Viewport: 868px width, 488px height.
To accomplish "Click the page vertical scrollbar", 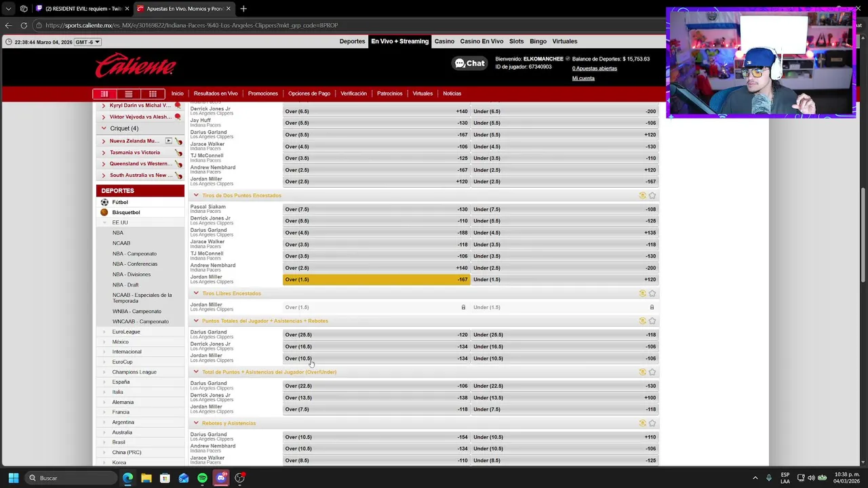I will pyautogui.click(x=863, y=235).
